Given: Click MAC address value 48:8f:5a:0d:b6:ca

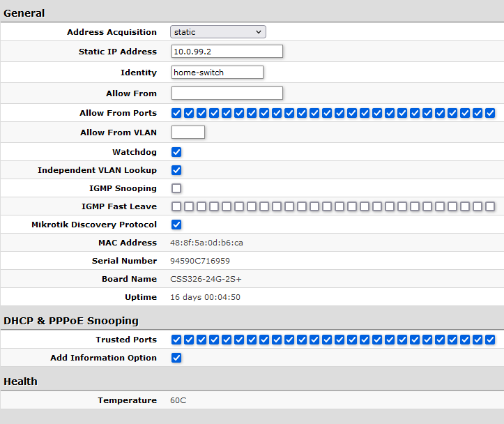Looking at the screenshot, I should (206, 243).
